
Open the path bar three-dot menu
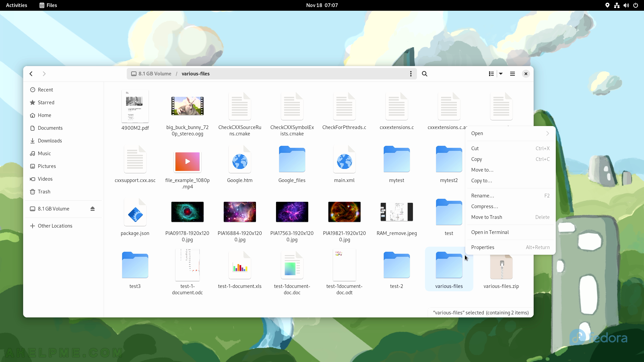pos(411,74)
